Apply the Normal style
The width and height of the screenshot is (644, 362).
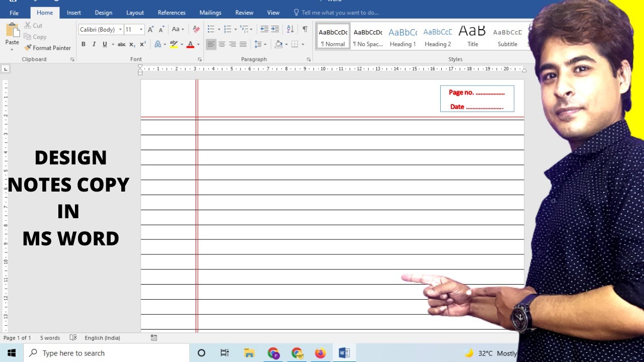tap(333, 37)
